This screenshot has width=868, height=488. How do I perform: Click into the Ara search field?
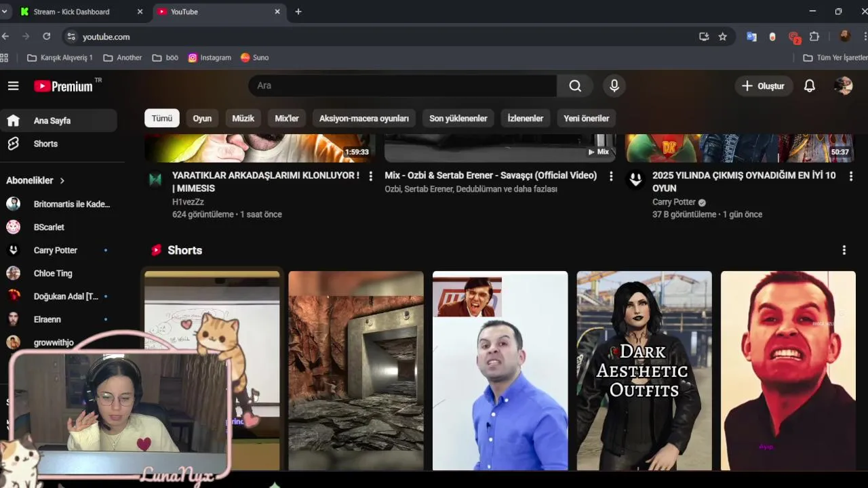pyautogui.click(x=403, y=86)
